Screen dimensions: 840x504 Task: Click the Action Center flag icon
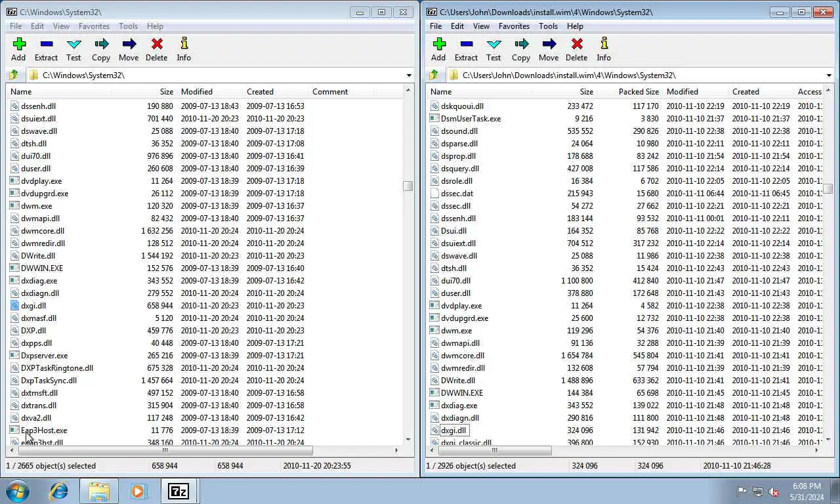[x=742, y=492]
